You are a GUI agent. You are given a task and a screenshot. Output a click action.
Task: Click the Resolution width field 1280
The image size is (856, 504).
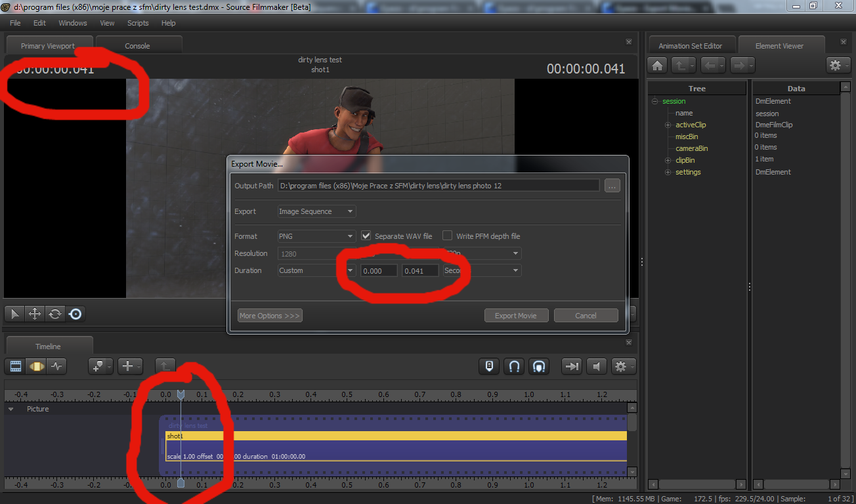coord(316,253)
